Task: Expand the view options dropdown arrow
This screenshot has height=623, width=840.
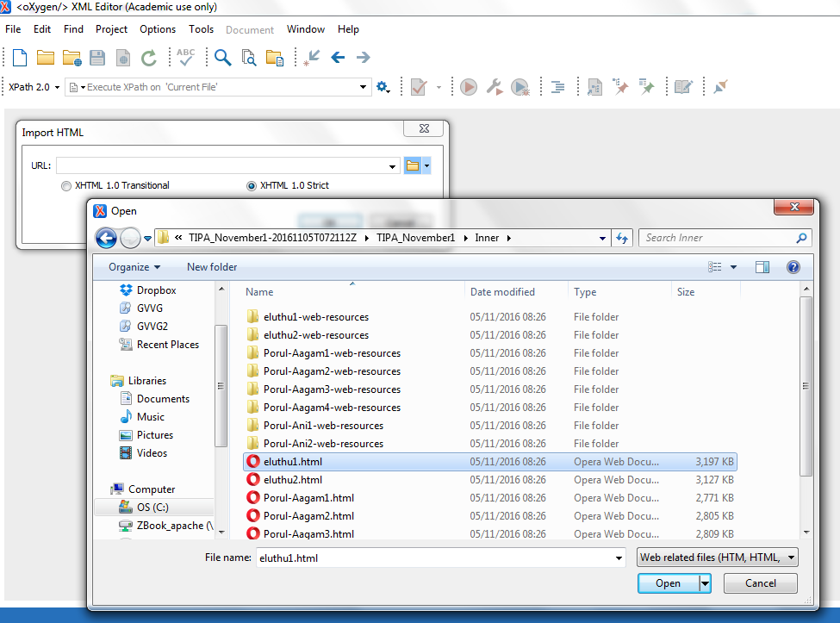Action: click(x=733, y=267)
